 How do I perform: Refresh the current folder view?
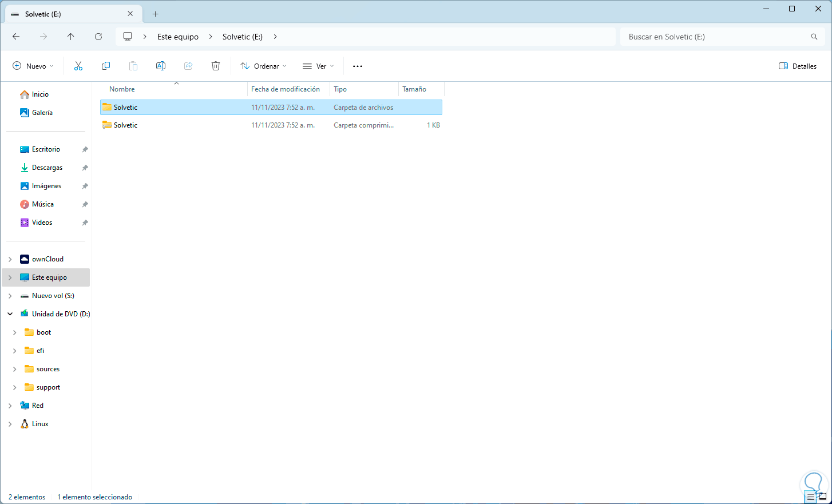[x=98, y=37]
